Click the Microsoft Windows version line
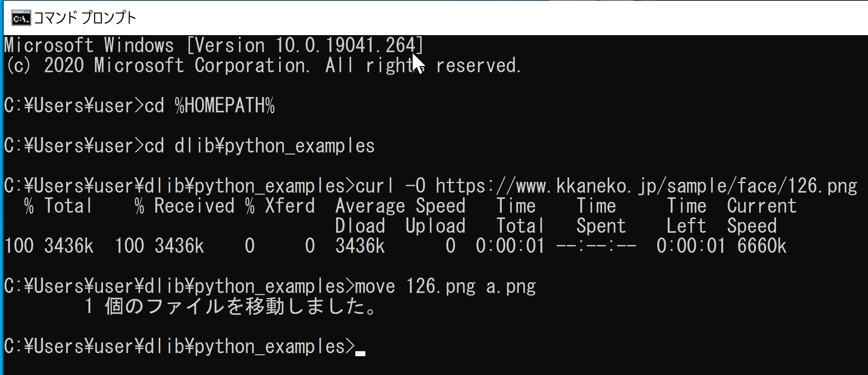The width and height of the screenshot is (868, 375). [214, 45]
